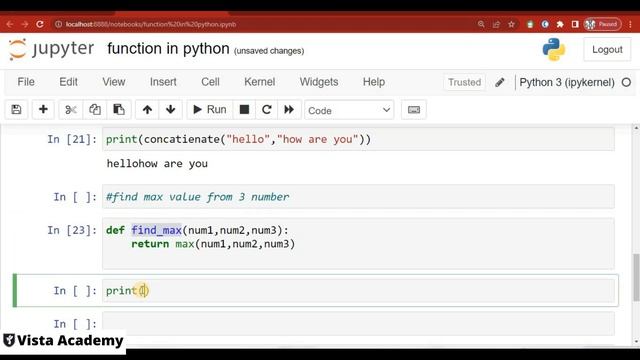Screen dimensions: 640x360
Task: Open the Widgets menu
Action: coord(319,82)
